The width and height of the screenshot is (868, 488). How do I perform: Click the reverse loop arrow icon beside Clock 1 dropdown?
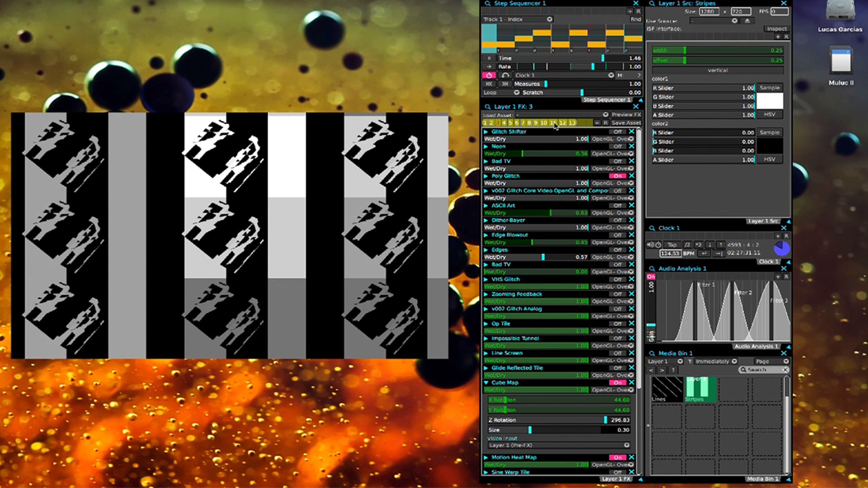pos(505,75)
